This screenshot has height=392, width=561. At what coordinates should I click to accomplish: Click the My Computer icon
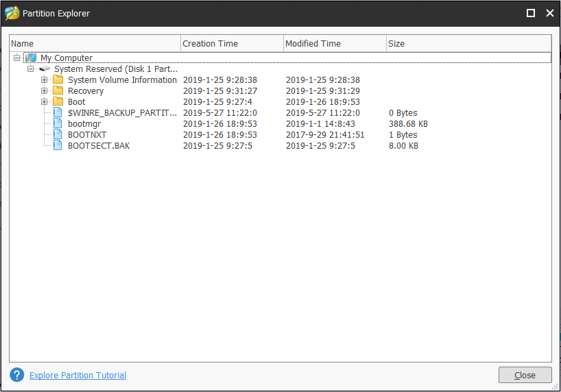(31, 58)
